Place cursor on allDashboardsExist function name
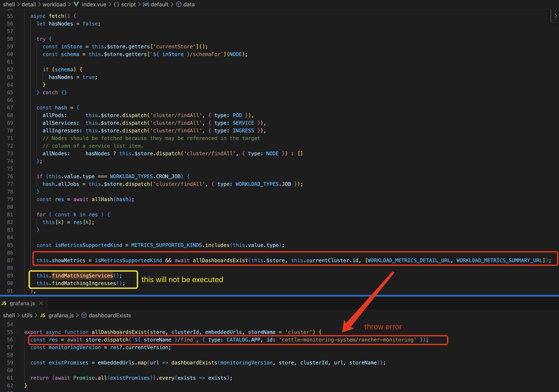The height and width of the screenshot is (392, 559). pos(119,332)
